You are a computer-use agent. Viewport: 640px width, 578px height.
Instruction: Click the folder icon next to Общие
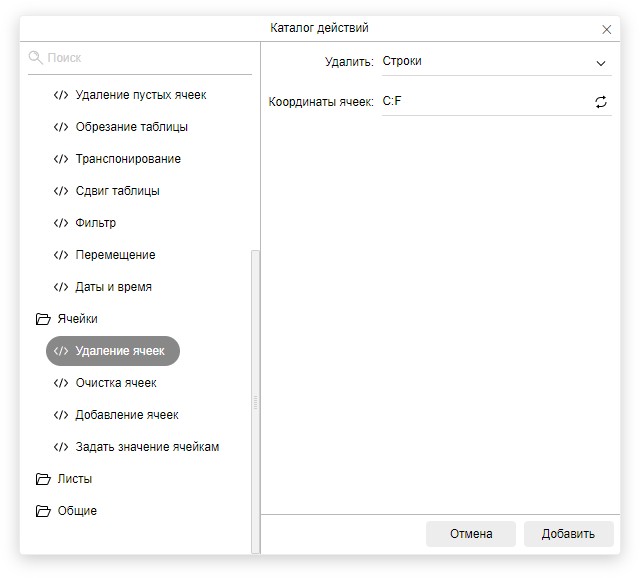pyautogui.click(x=42, y=511)
